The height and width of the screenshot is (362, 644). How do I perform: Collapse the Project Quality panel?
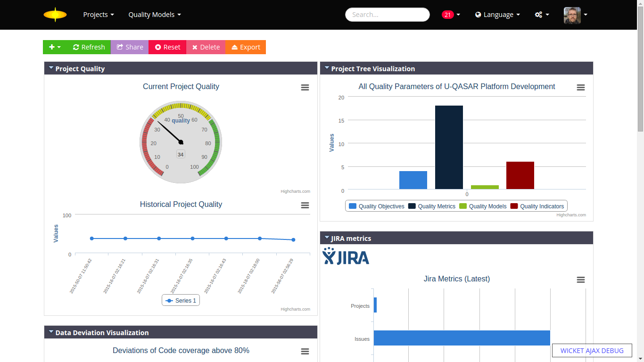[x=51, y=68]
